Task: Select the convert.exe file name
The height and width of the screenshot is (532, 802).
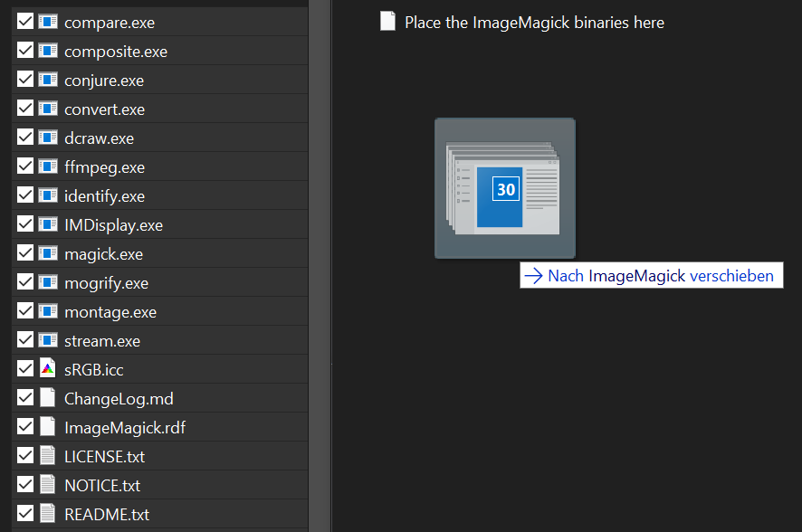Action: pyautogui.click(x=104, y=109)
